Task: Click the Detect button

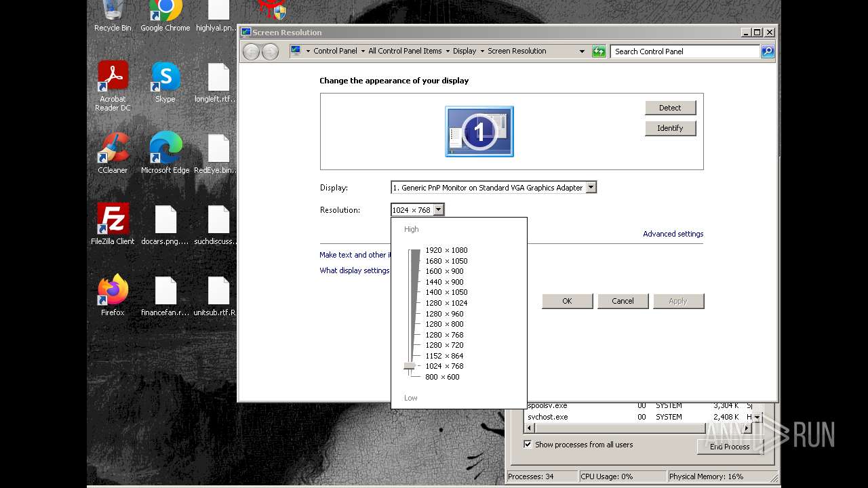Action: [670, 108]
